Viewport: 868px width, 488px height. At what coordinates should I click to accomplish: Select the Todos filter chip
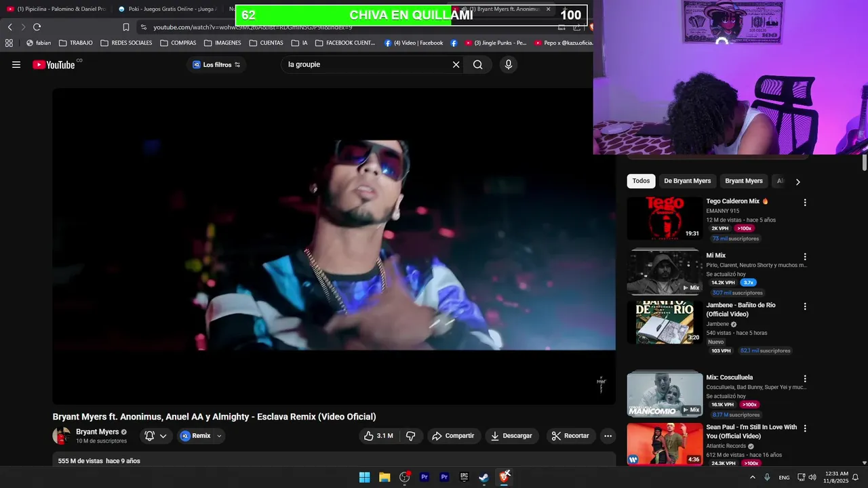pyautogui.click(x=641, y=181)
